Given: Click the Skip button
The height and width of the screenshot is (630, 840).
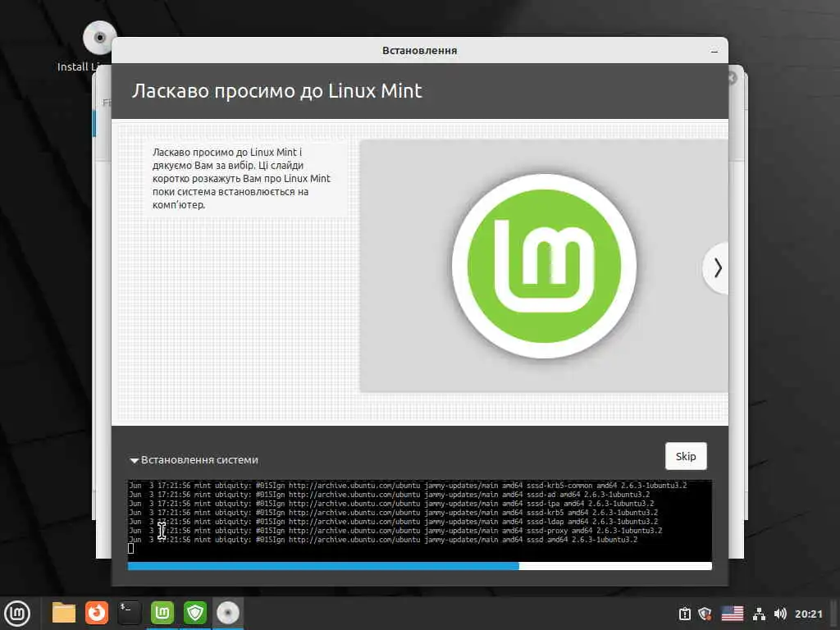Looking at the screenshot, I should pos(686,456).
